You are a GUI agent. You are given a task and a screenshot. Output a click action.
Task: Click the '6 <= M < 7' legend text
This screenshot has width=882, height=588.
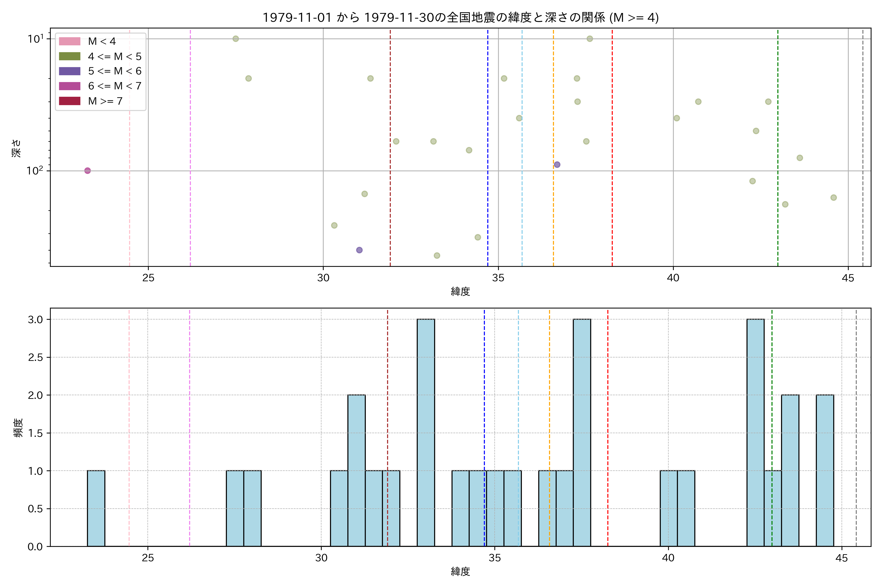click(x=114, y=86)
